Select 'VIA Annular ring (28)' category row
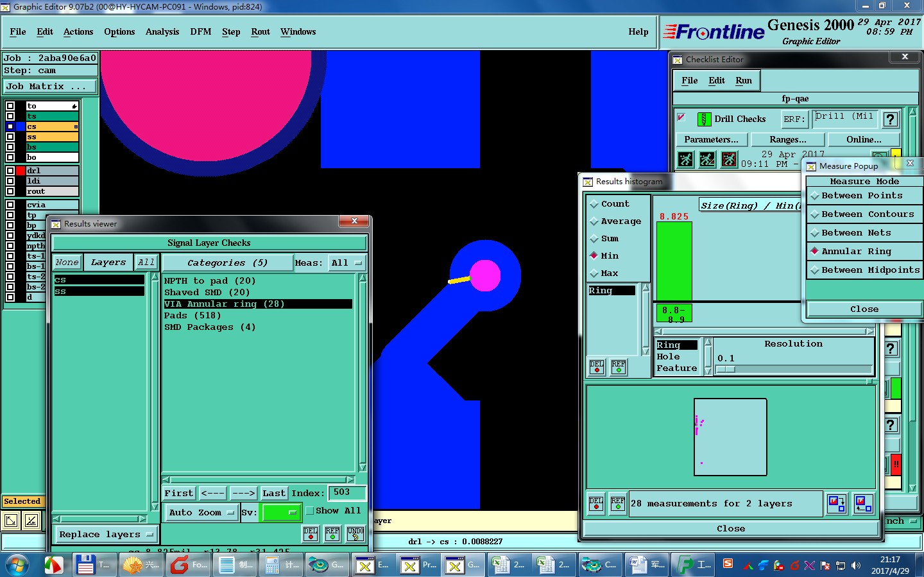Viewport: 924px width, 577px height. (257, 304)
